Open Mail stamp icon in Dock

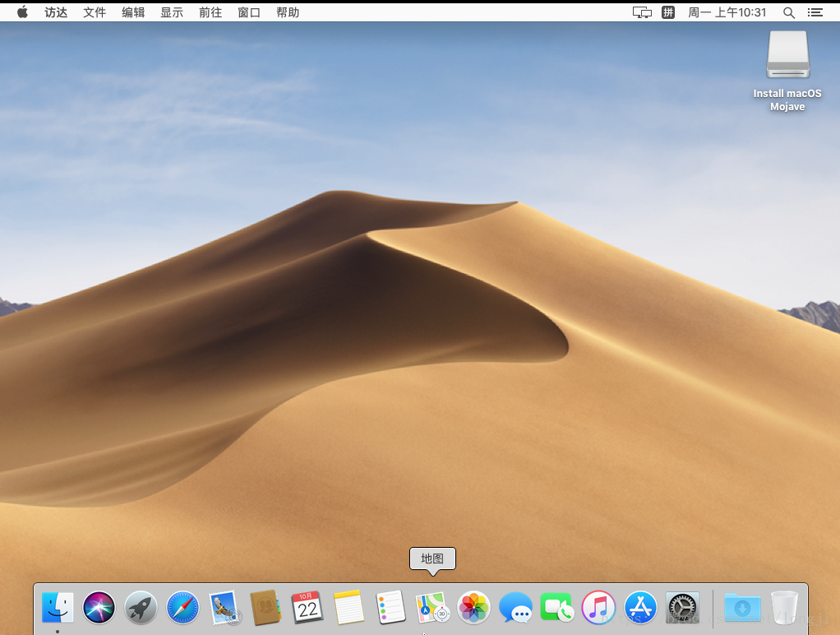(x=224, y=608)
